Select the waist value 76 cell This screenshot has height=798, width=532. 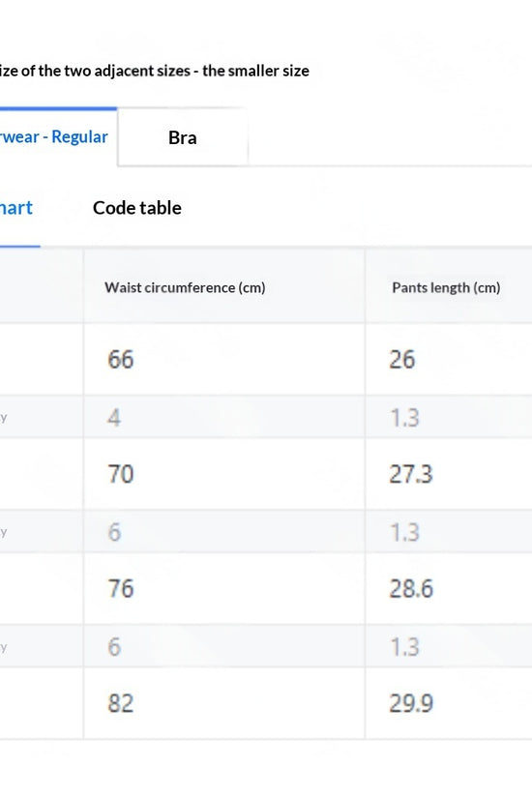coord(224,588)
